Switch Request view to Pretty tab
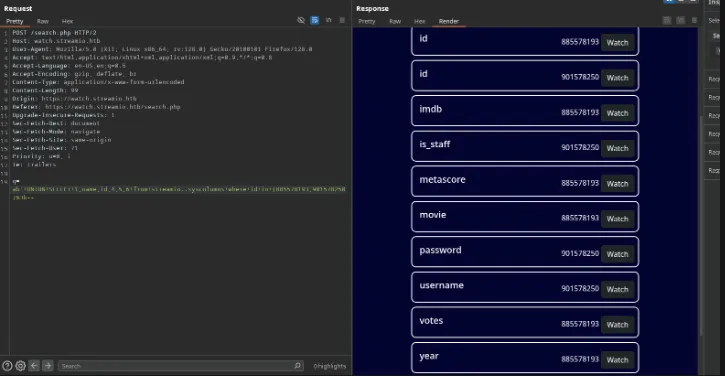Image resolution: width=725 pixels, height=376 pixels. [14, 21]
